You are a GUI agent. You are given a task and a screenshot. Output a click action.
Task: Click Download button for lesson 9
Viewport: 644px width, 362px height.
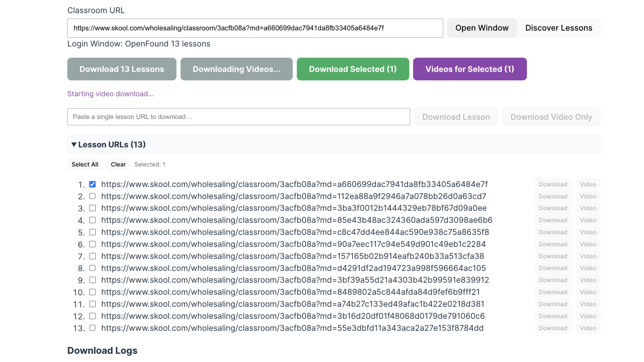[x=553, y=280]
